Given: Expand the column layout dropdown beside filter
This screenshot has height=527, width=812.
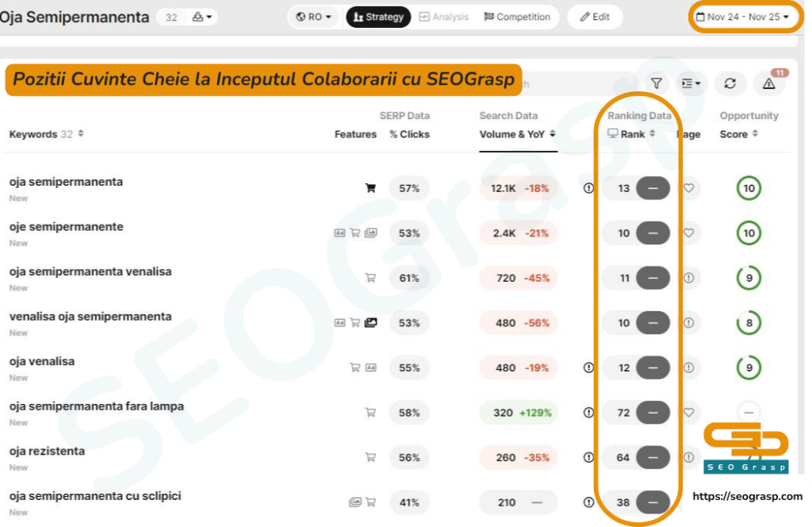Looking at the screenshot, I should click(691, 83).
